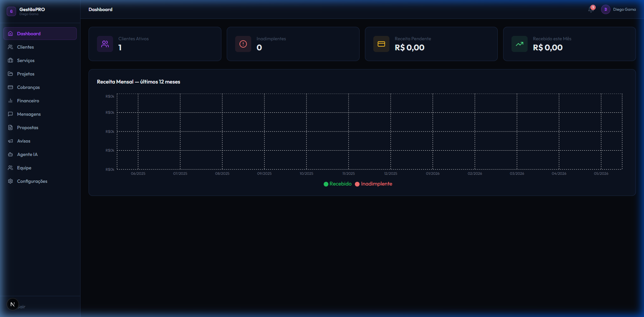Click the Receita Pendente label

pyautogui.click(x=413, y=39)
